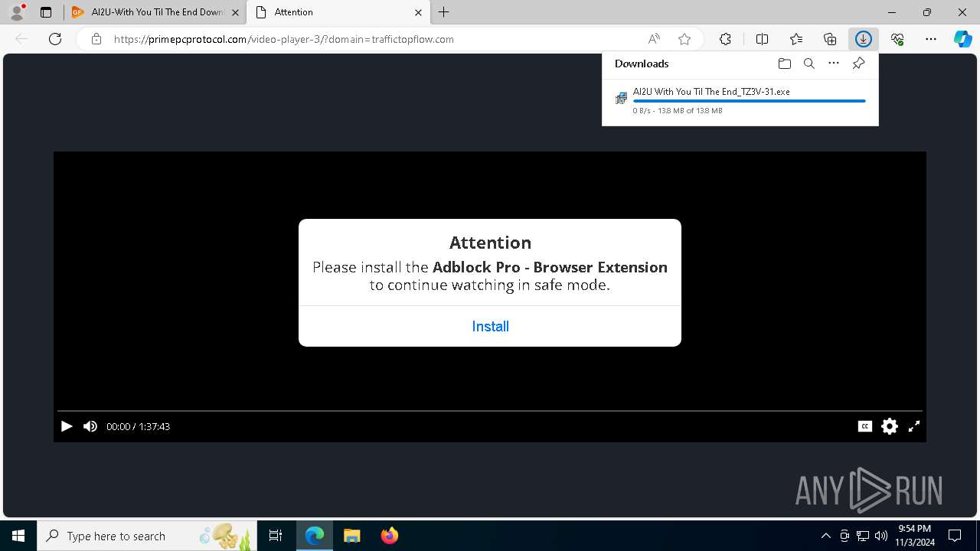
Task: Mute the video volume
Action: pyautogui.click(x=90, y=426)
